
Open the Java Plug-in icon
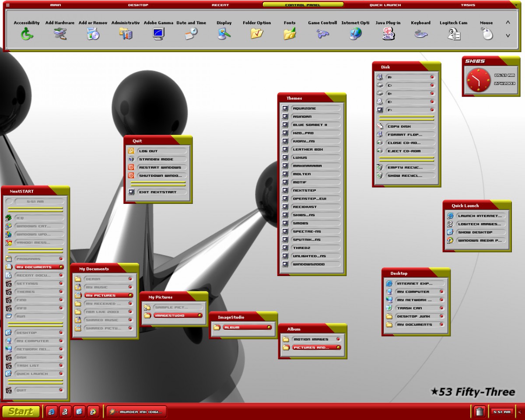(x=388, y=34)
